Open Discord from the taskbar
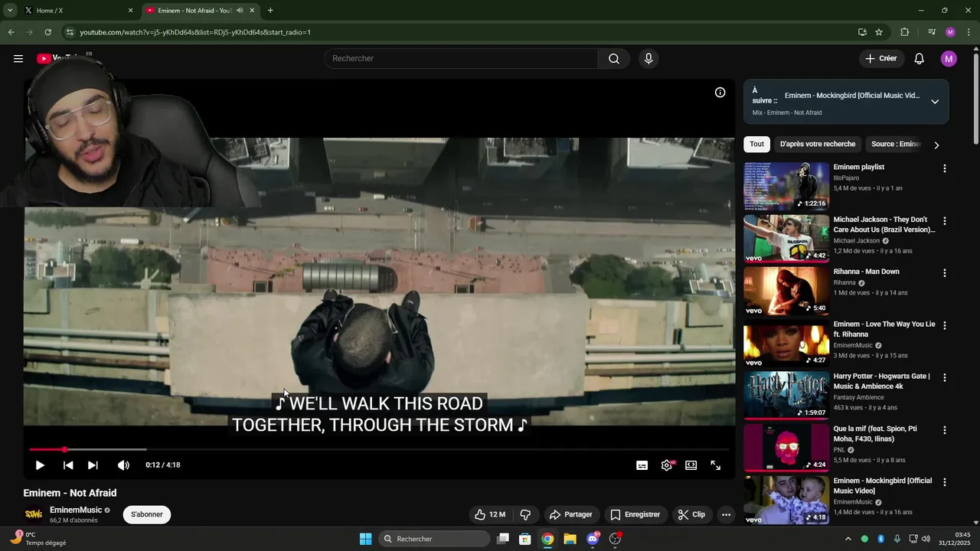 tap(592, 539)
